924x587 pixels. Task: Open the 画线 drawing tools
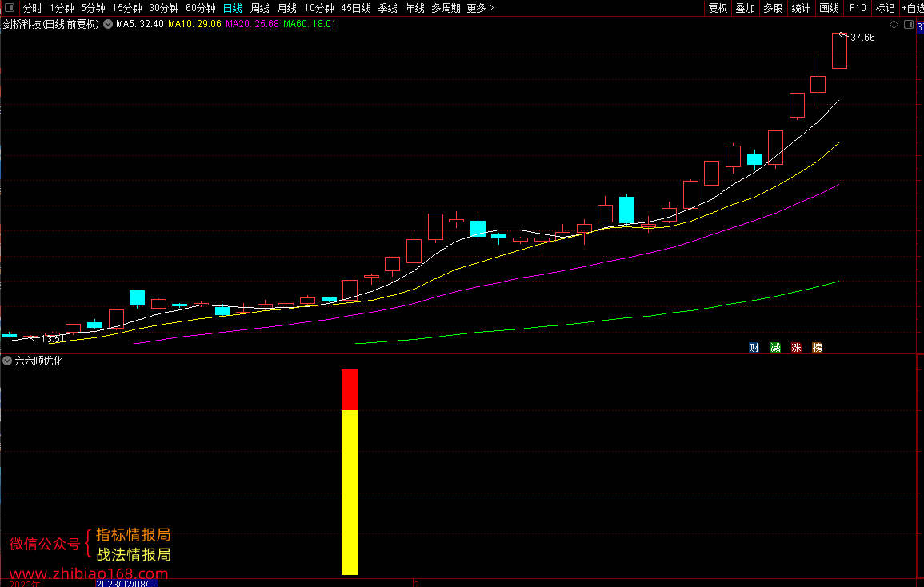(829, 8)
